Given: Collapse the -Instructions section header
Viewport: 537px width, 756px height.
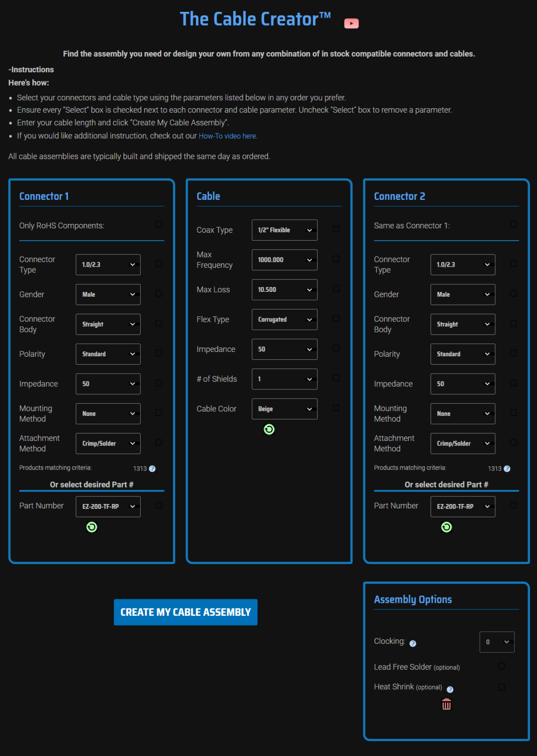Looking at the screenshot, I should click(x=31, y=69).
